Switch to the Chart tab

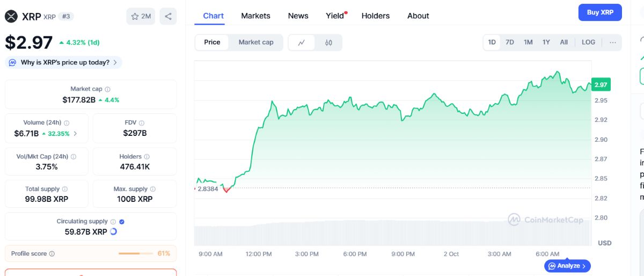(214, 16)
